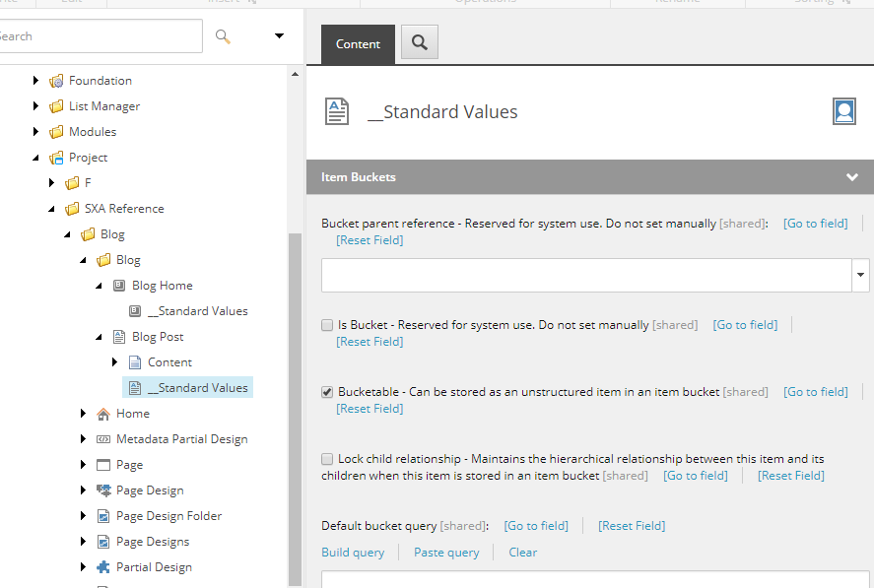Click Paste query link
The image size is (874, 588).
pyautogui.click(x=446, y=553)
